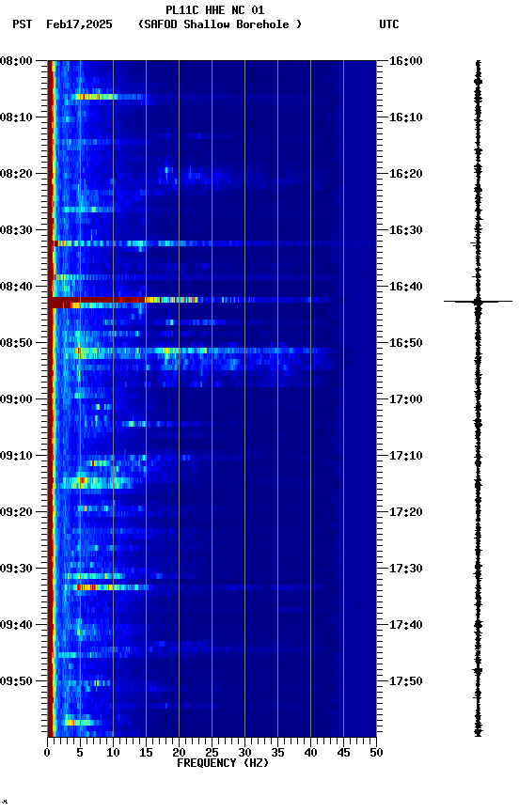The height and width of the screenshot is (812, 519).
Task: Click the '16:30' UTC time label
Action: coord(406,230)
